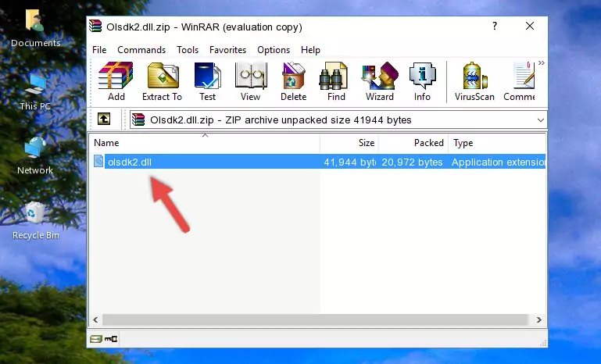Select the Recycle Bin desktop icon
Viewport: 601px width, 364px height.
tap(35, 221)
